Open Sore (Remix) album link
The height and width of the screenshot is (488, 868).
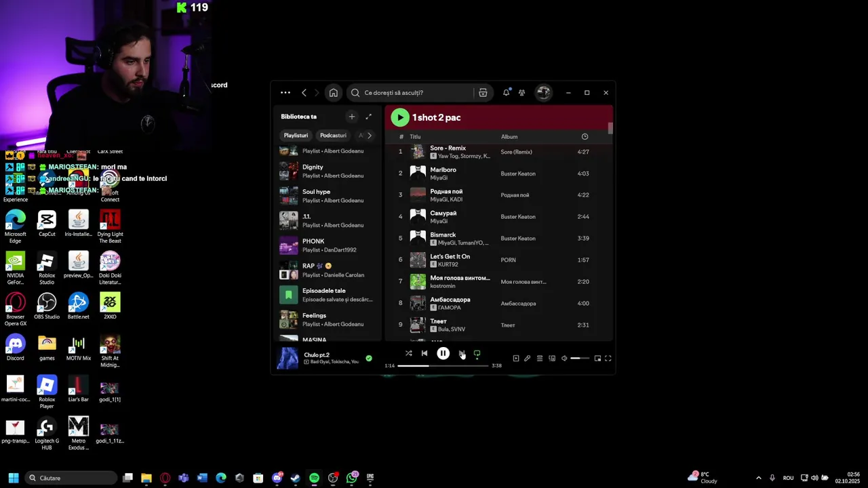(x=516, y=152)
